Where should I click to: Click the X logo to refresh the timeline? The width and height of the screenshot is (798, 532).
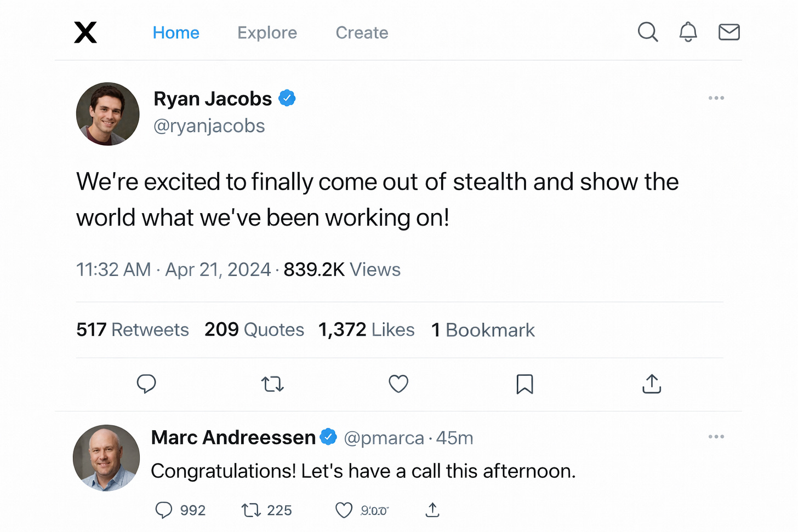(86, 32)
